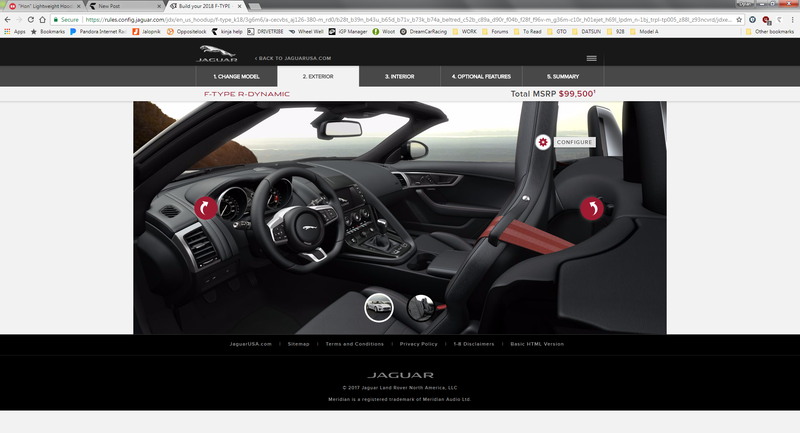Open the iGP Manager bookmark

(348, 32)
